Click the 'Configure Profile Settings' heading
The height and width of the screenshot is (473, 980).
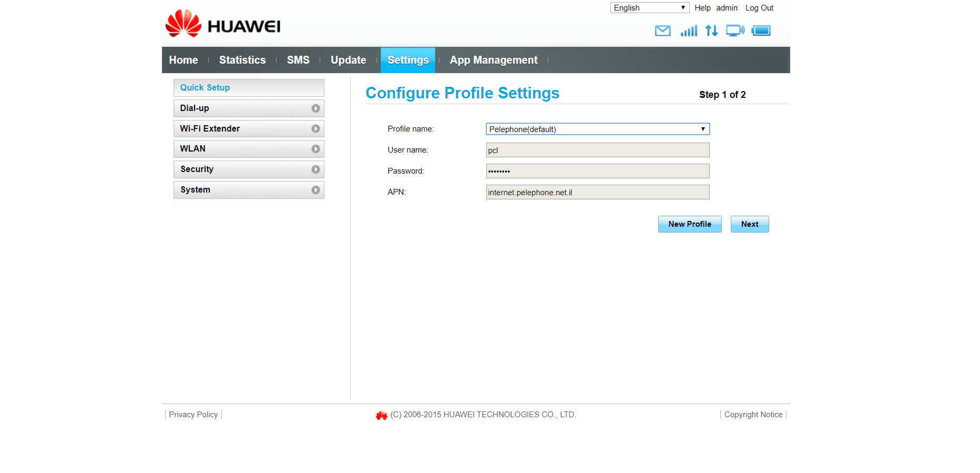coord(462,93)
